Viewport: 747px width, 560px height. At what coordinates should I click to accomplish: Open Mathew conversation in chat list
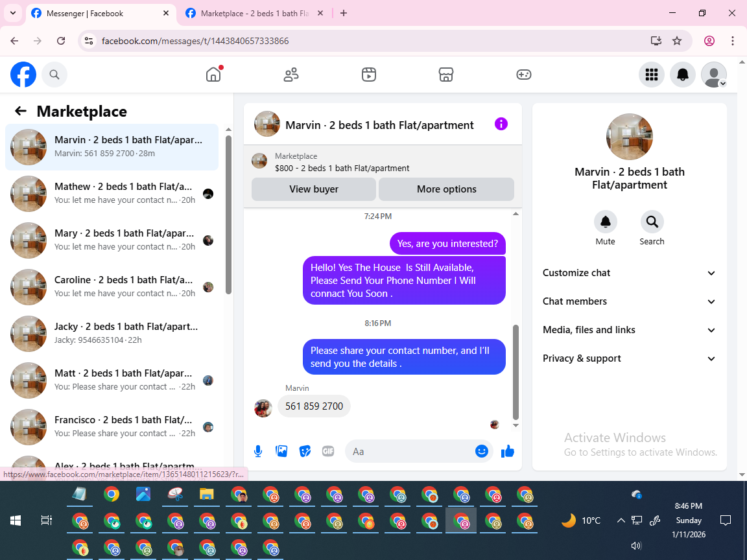coord(112,194)
